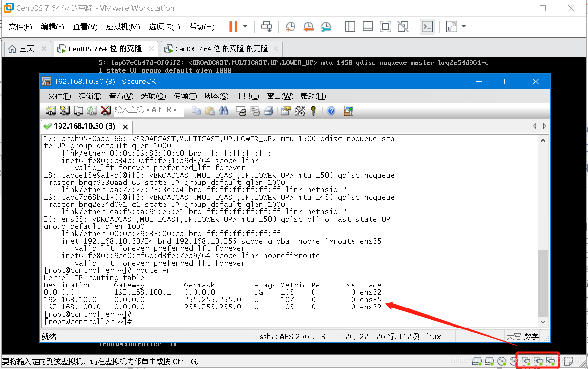588x369 pixels.
Task: Click the terminal vertical scrollbar thumb
Action: 543,283
